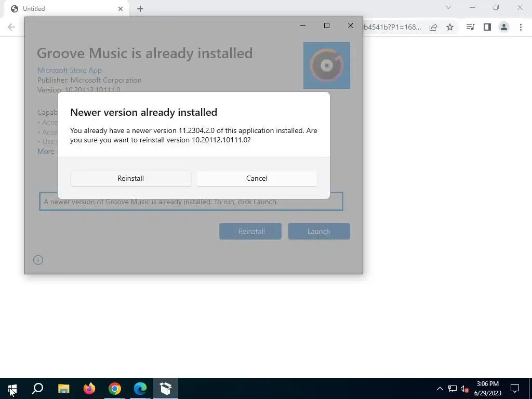This screenshot has height=399, width=532.
Task: Open the clock showing 3:06 PM
Action: (x=487, y=389)
